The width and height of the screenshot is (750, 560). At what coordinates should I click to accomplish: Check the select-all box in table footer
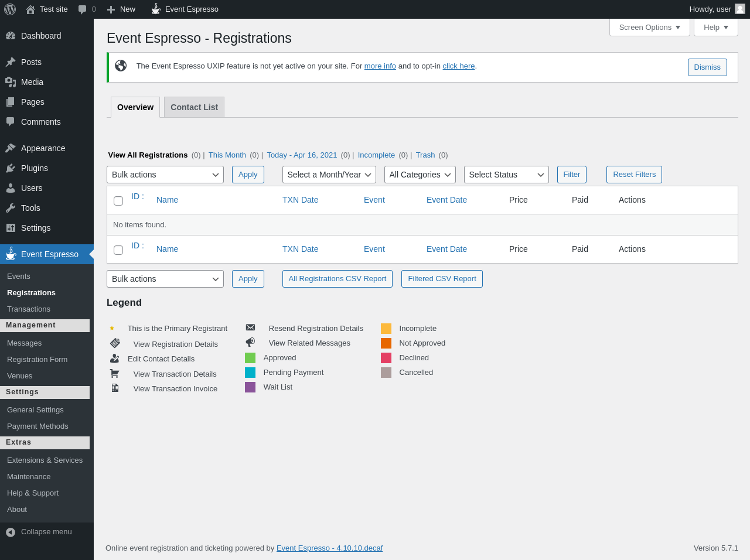[118, 250]
